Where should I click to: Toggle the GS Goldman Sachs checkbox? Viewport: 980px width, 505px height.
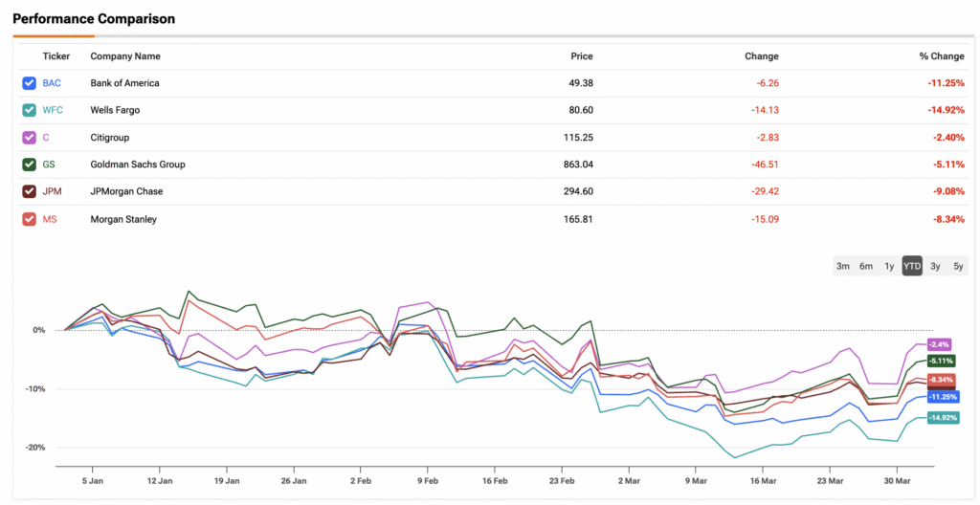(29, 165)
